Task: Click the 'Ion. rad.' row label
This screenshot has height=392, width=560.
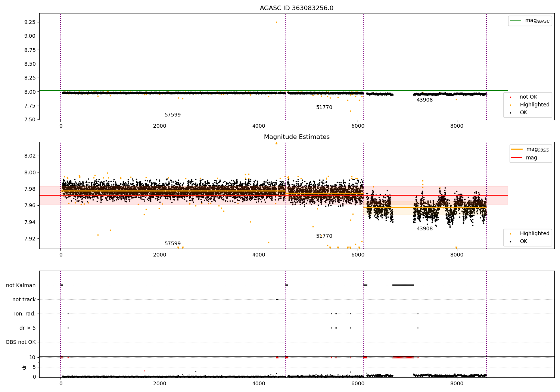Action: (x=25, y=314)
